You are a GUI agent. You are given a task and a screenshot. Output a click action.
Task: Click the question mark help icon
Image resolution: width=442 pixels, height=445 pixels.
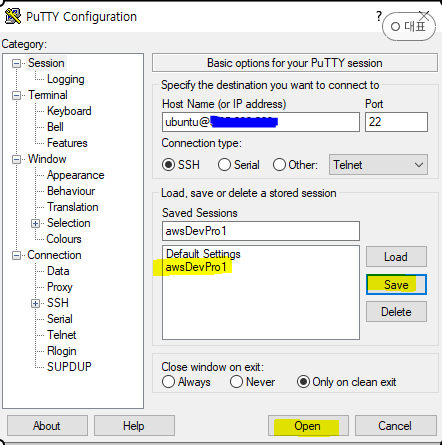(379, 16)
